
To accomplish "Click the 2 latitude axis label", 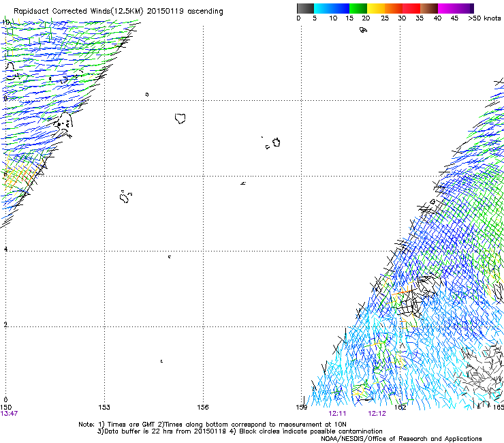I will click(x=5, y=325).
